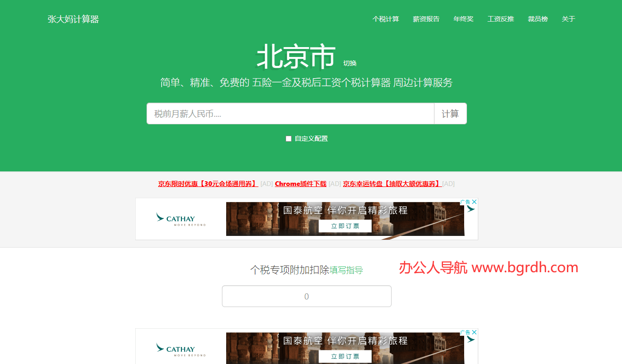The image size is (622, 364).
Task: Click the Cathay Pacific logo in the ad
Action: coord(180,218)
